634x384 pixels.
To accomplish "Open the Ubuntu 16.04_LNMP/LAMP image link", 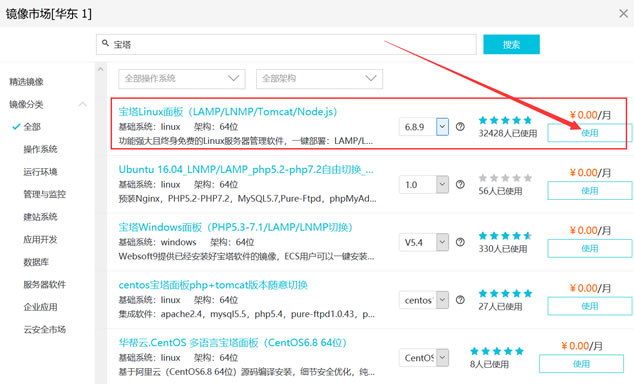I will click(x=246, y=169).
